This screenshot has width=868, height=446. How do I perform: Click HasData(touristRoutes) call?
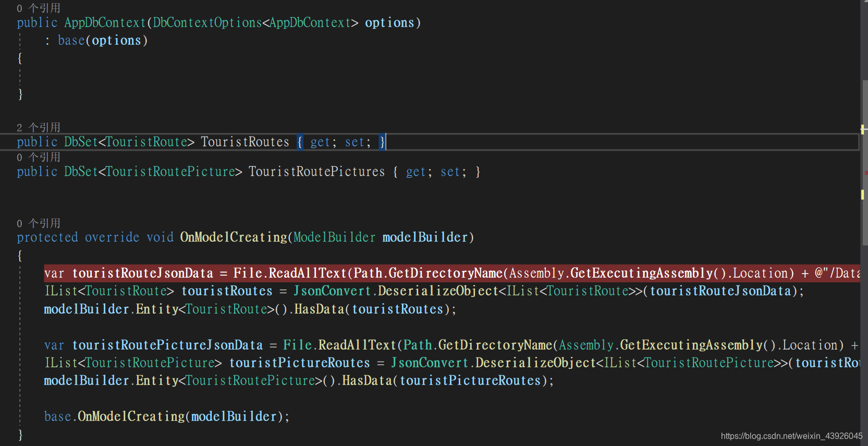coord(372,309)
